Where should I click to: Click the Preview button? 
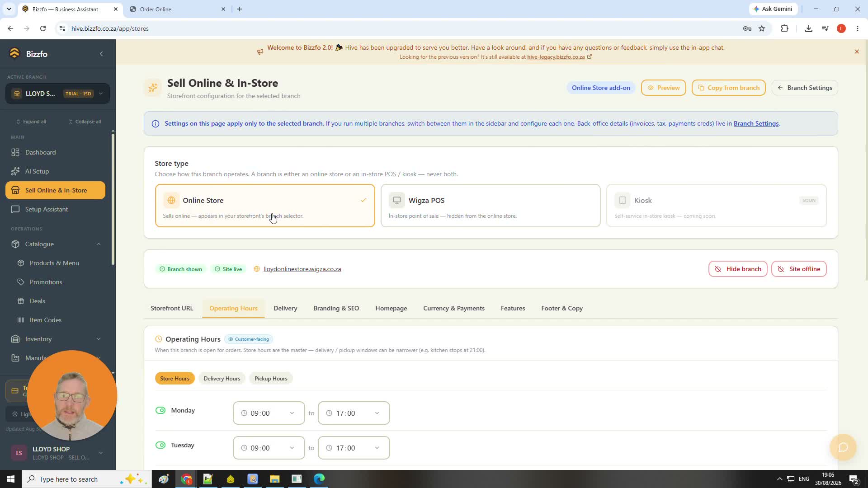coord(663,88)
